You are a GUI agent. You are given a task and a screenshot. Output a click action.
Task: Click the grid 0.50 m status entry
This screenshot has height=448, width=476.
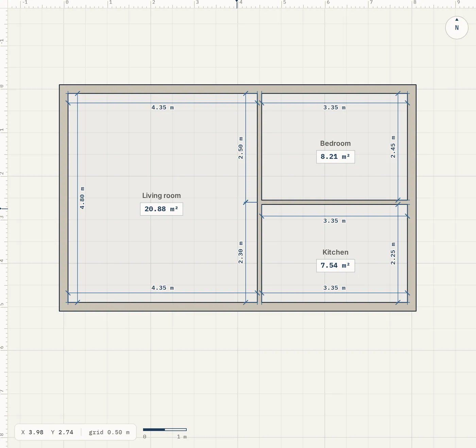point(109,432)
